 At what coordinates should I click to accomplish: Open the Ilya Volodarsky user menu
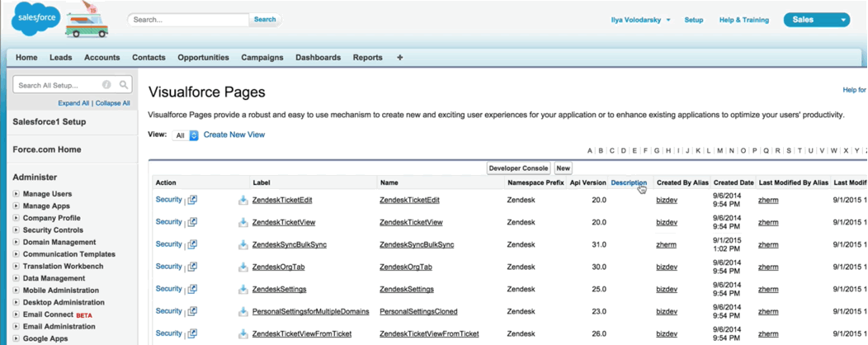(x=640, y=20)
